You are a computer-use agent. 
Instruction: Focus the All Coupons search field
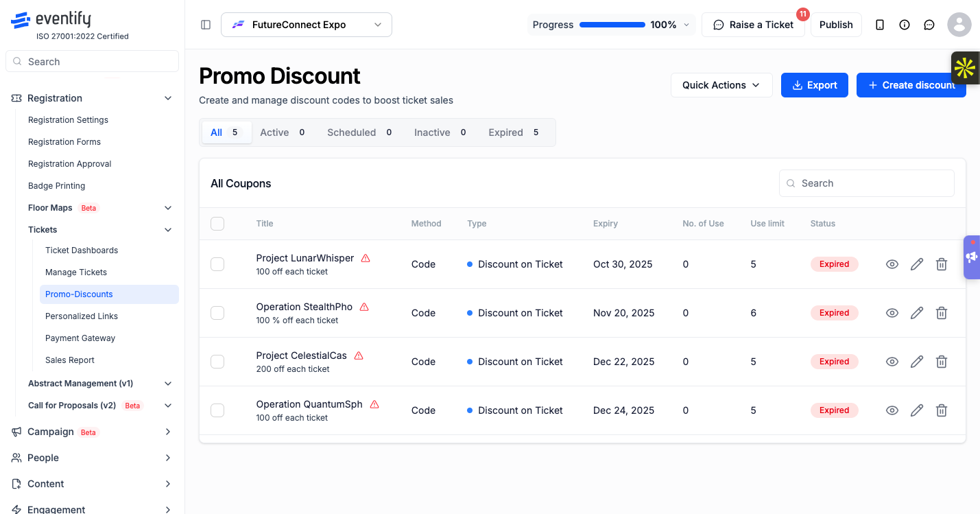point(867,183)
